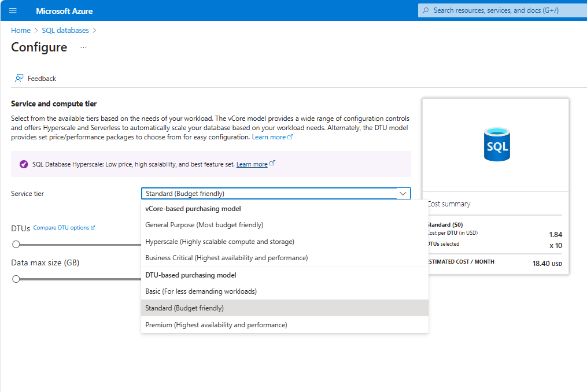Open the ellipsis menu beside Configure
587x392 pixels.
click(83, 47)
